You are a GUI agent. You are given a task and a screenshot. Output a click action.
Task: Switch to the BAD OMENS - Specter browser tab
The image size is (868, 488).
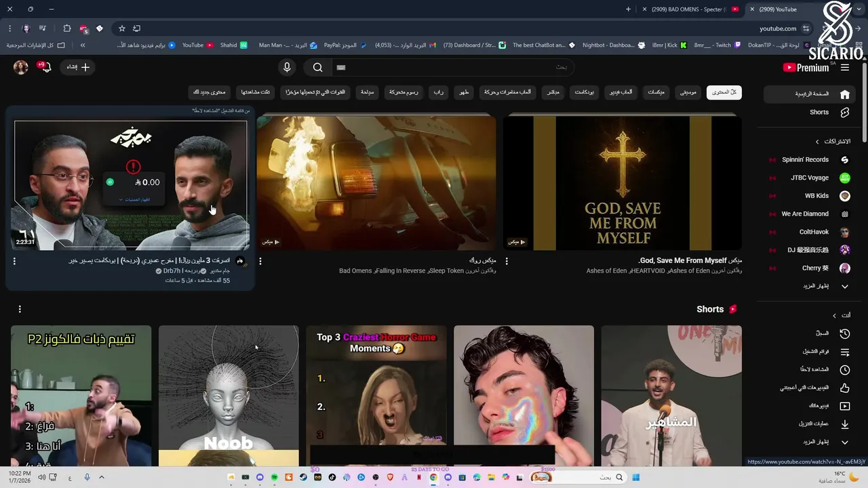pyautogui.click(x=690, y=9)
